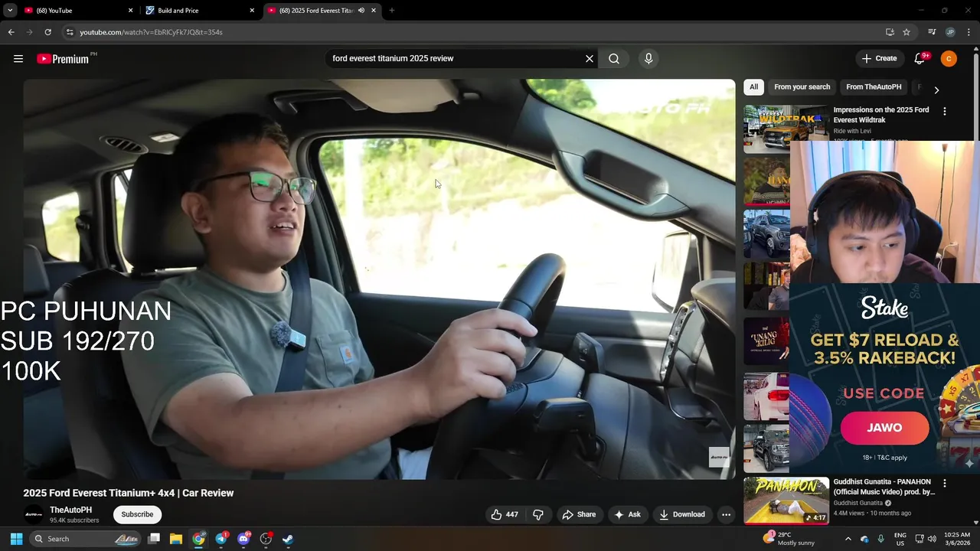The width and height of the screenshot is (980, 551).
Task: Share the Ford Everest video
Action: tap(579, 514)
